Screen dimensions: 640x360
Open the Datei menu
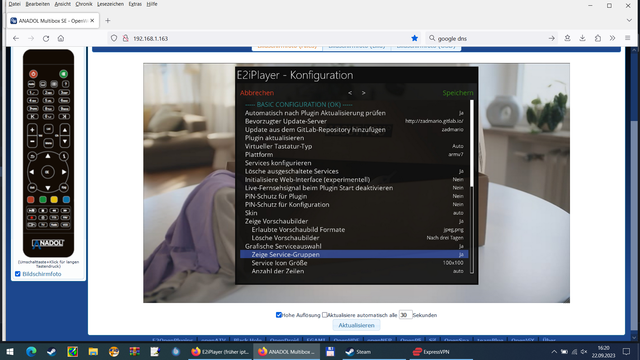tap(14, 4)
